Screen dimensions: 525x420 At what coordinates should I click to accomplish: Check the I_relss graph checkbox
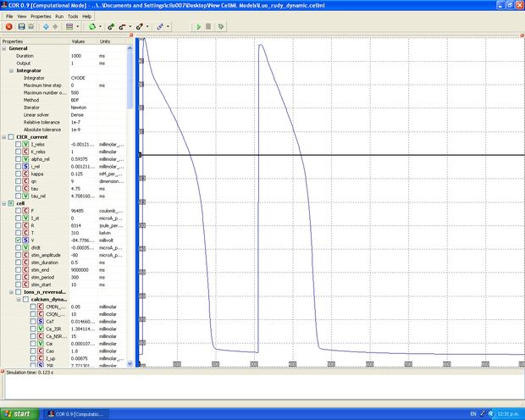pyautogui.click(x=18, y=144)
